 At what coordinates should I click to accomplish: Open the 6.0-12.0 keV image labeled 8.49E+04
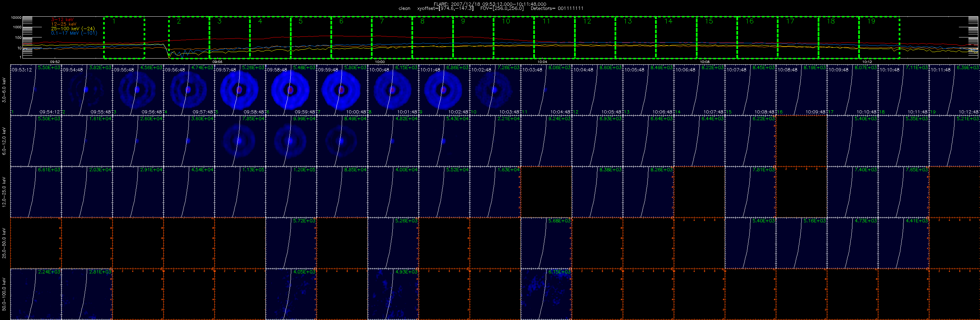point(342,141)
